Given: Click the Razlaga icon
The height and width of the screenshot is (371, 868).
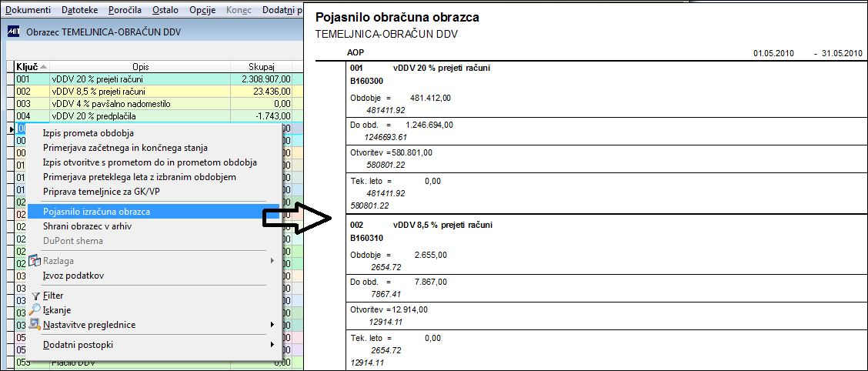Looking at the screenshot, I should pyautogui.click(x=35, y=261).
